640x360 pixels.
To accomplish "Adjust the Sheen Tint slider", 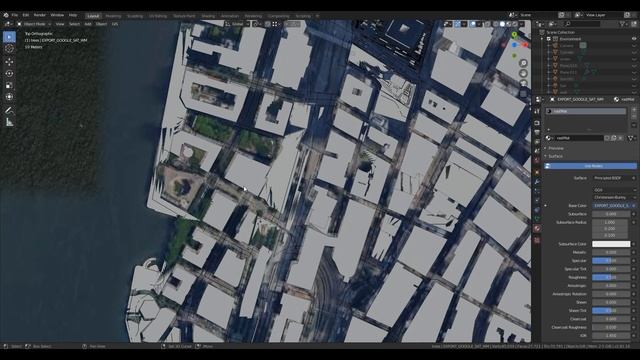I will coord(611,311).
